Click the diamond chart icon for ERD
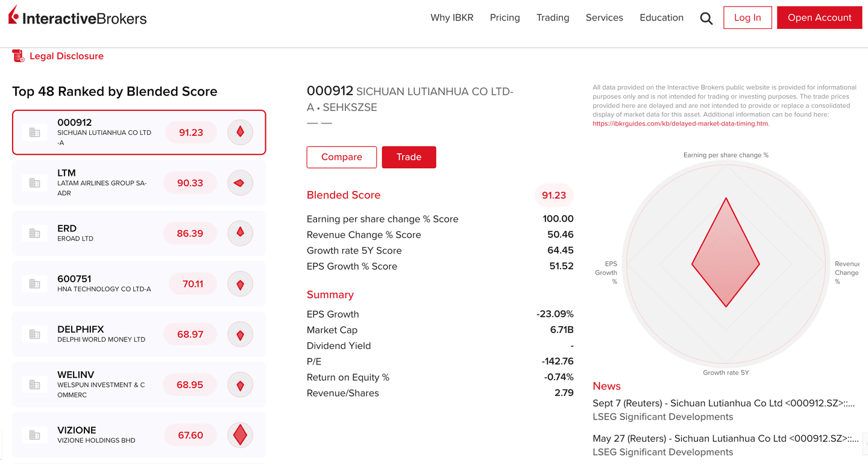868x464 pixels. [x=240, y=233]
